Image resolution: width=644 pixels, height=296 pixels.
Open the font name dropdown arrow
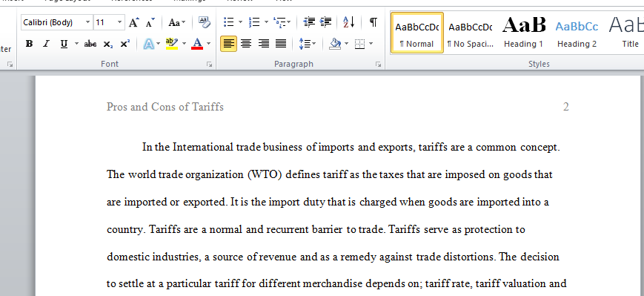(88, 22)
